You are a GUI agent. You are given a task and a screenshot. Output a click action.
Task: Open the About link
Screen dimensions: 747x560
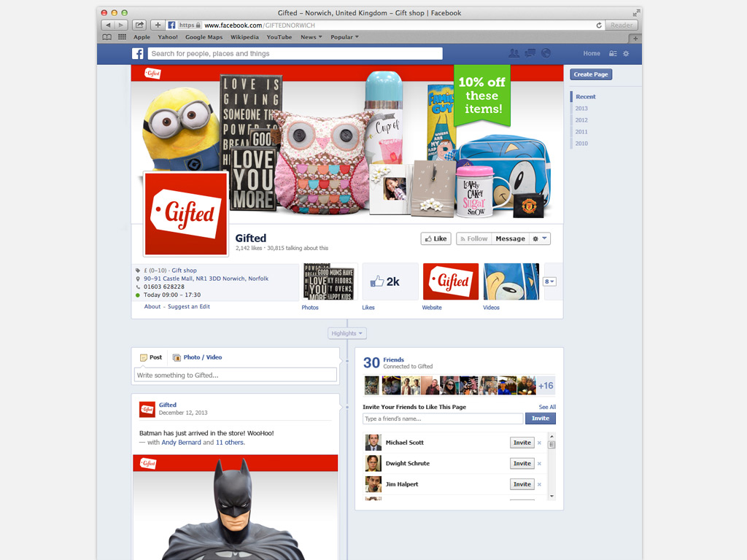(152, 307)
